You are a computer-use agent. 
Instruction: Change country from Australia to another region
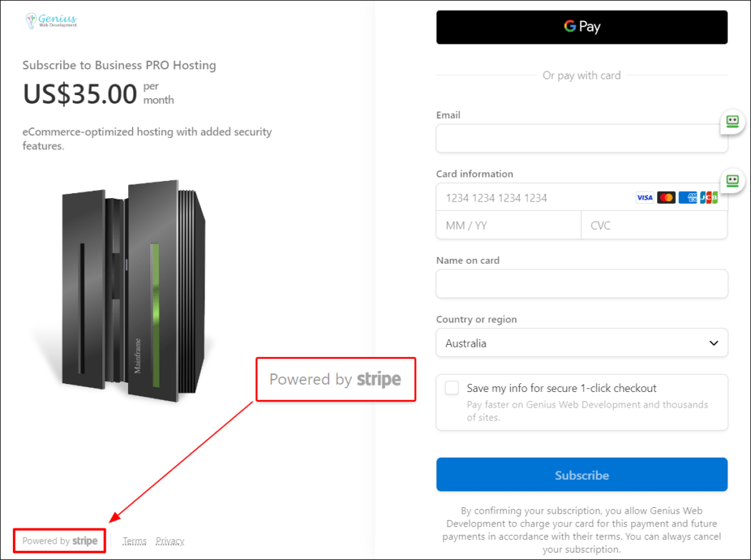(581, 343)
